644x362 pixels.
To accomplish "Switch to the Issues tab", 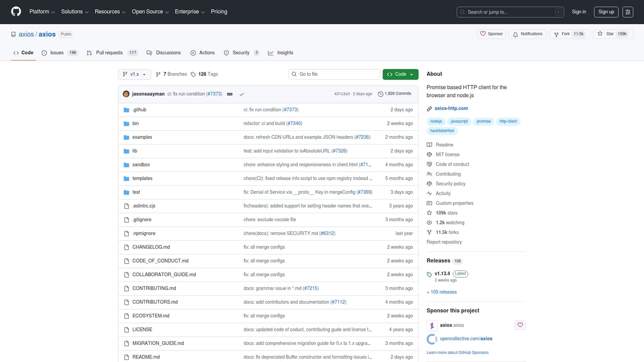I will (58, 52).
